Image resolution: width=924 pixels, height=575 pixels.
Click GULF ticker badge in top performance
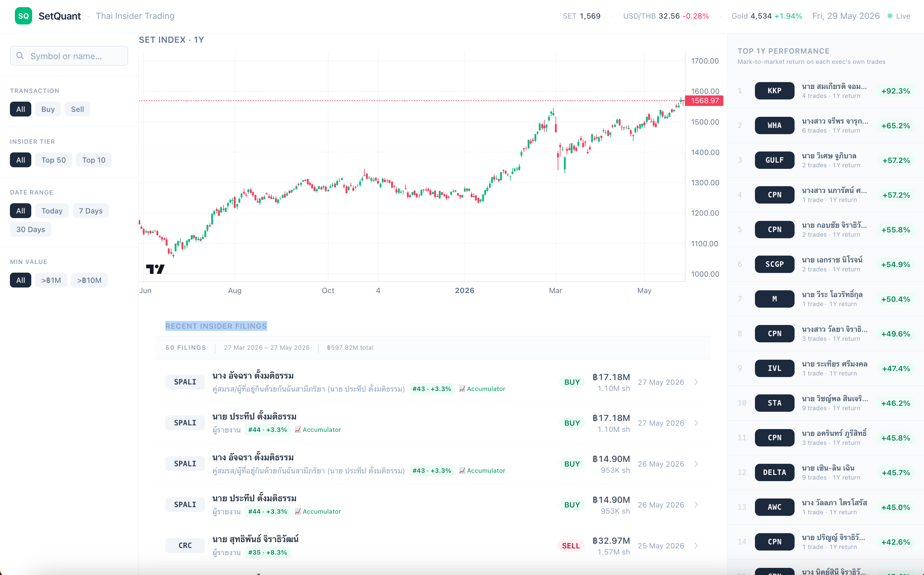pyautogui.click(x=774, y=160)
